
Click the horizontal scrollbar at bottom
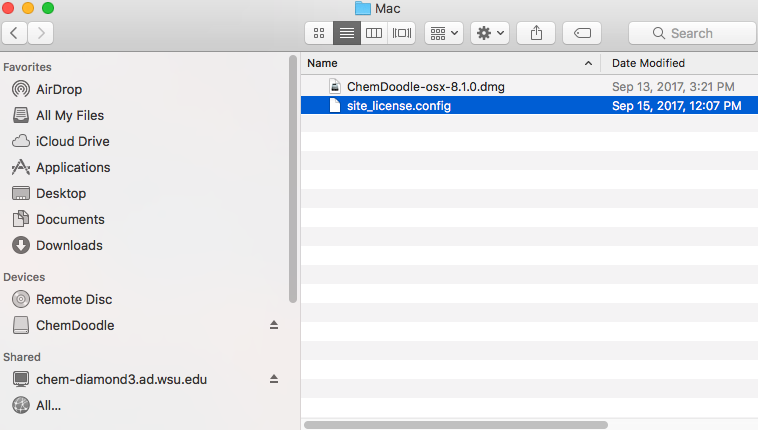pyautogui.click(x=456, y=424)
